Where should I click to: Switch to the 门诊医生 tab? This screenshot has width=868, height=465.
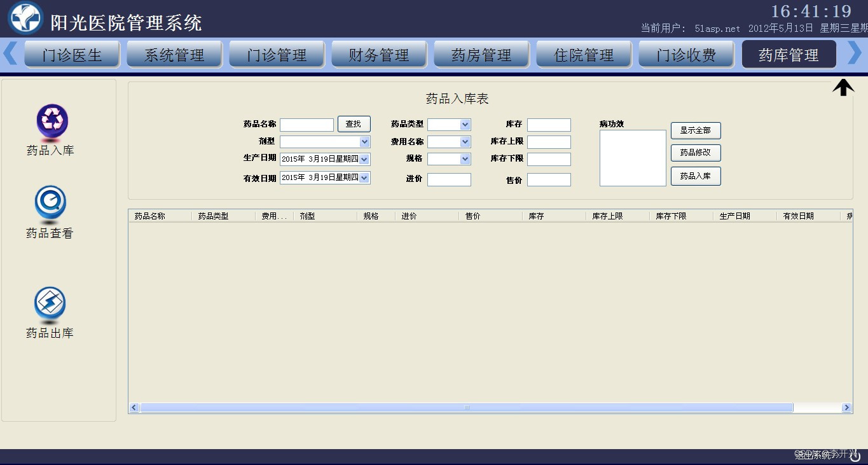pos(72,55)
